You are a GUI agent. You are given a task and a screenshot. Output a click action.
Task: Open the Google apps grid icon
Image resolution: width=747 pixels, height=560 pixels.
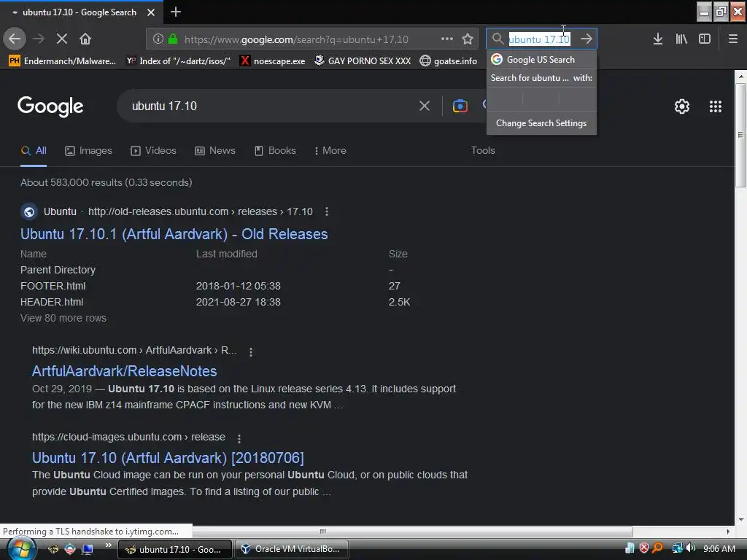coord(716,106)
